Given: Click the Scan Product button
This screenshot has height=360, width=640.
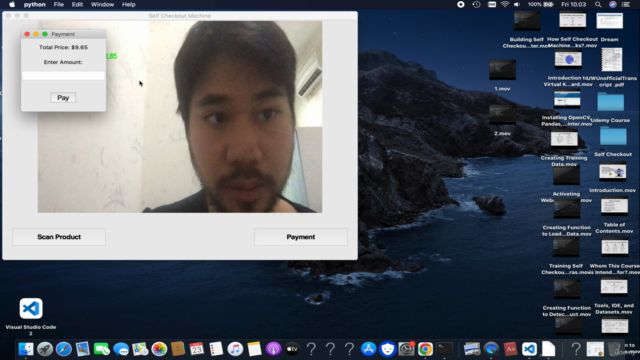Looking at the screenshot, I should click(x=59, y=237).
